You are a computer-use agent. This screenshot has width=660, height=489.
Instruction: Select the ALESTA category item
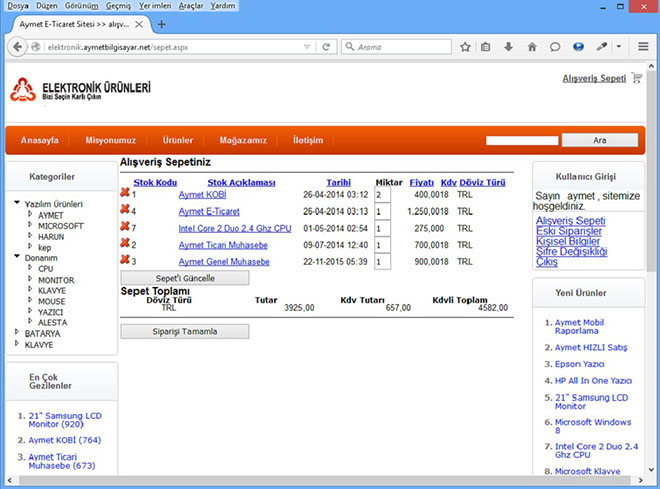(x=53, y=322)
